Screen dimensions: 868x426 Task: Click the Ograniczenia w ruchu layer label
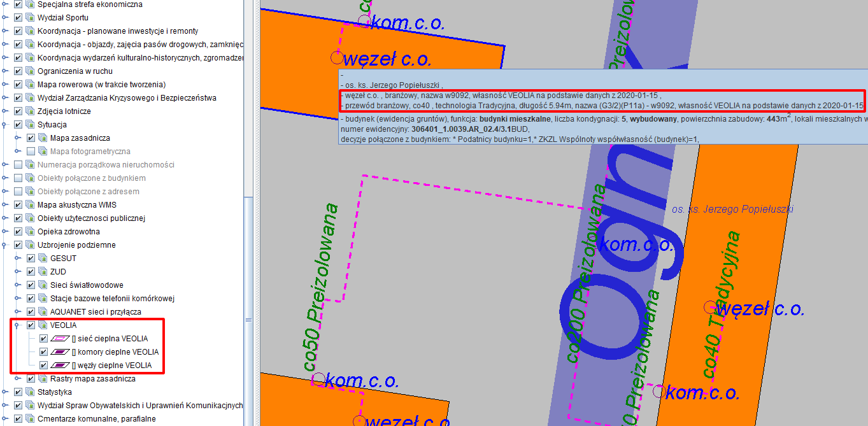click(x=75, y=71)
